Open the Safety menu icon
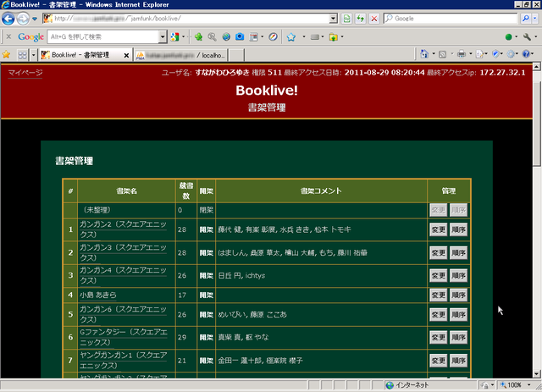The width and height of the screenshot is (542, 392). pyautogui.click(x=495, y=54)
